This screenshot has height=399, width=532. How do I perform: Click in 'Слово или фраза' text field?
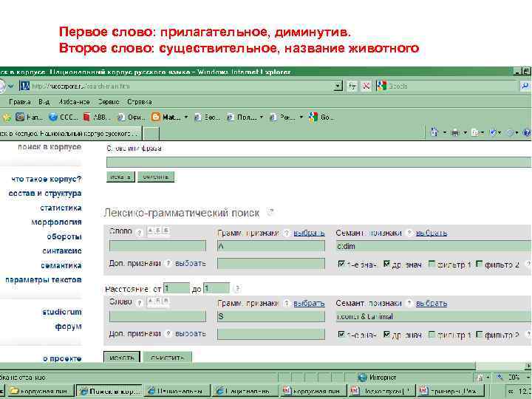coord(319,162)
